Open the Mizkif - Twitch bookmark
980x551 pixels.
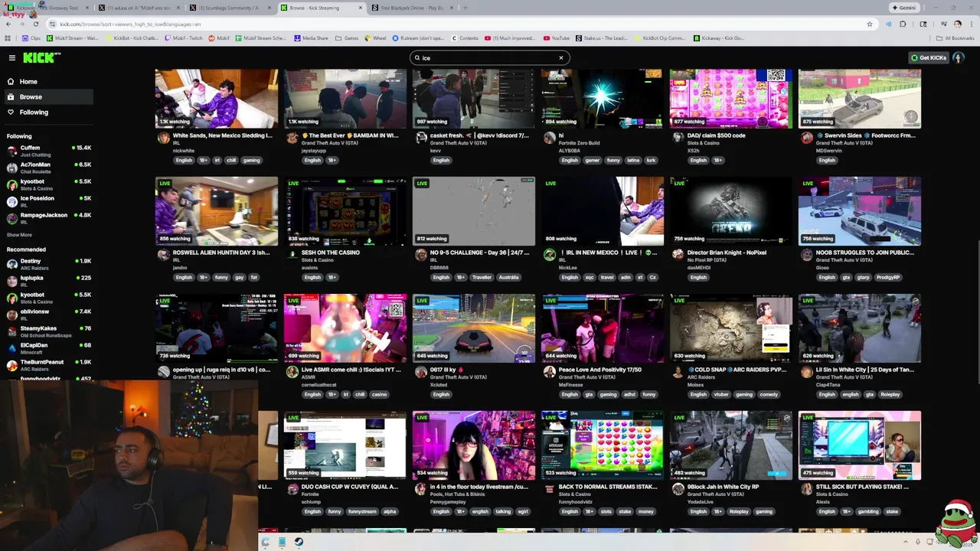pyautogui.click(x=183, y=38)
